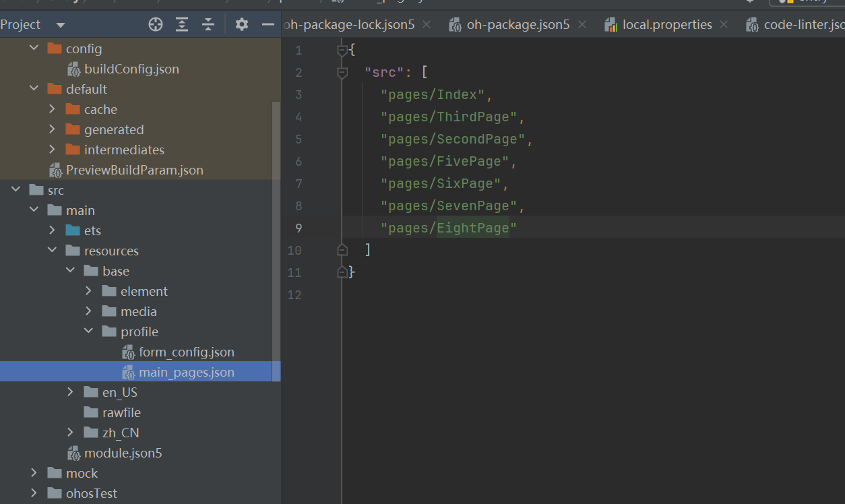
Task: Click the Collapse All icon in Project panel
Action: [208, 25]
